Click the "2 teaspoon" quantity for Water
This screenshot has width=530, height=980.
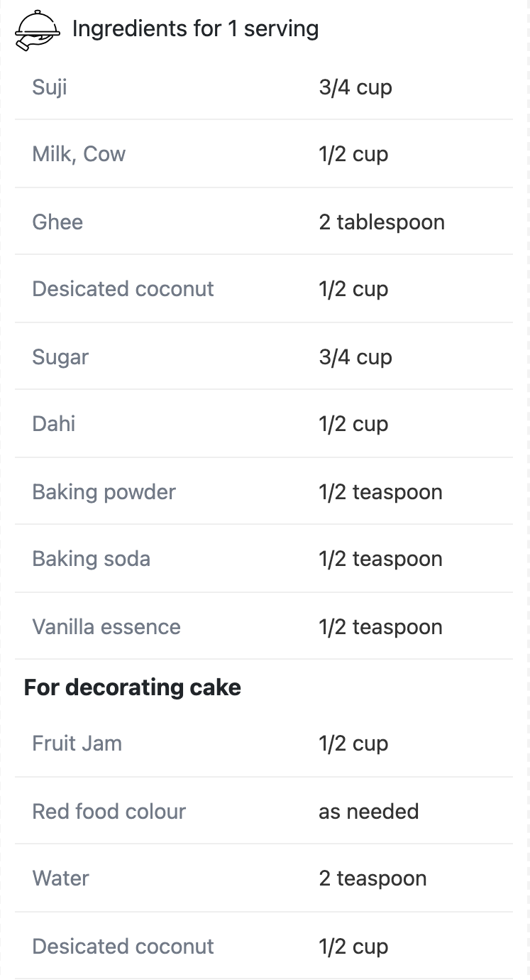[372, 878]
